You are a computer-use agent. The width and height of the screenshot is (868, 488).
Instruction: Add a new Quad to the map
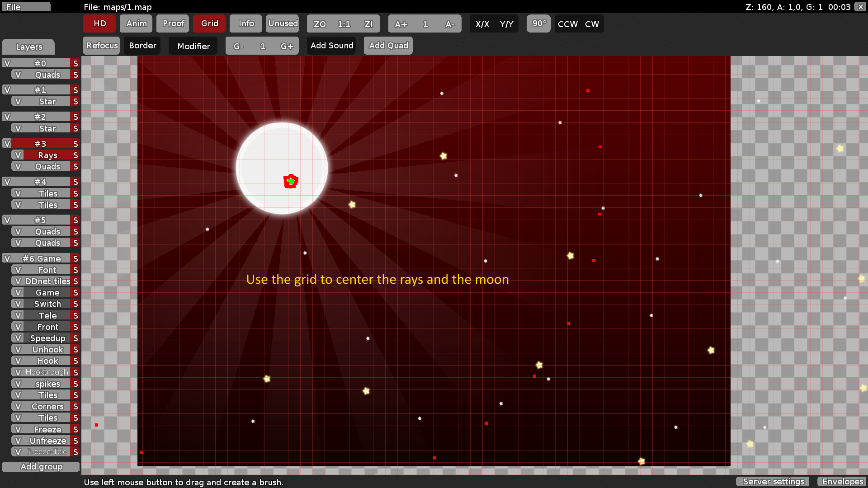pos(388,45)
